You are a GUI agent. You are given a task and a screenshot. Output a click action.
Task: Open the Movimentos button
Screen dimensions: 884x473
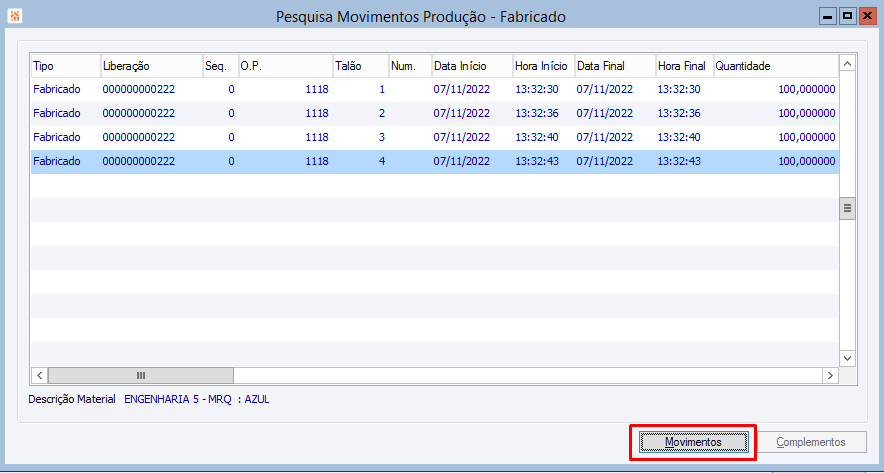click(693, 443)
